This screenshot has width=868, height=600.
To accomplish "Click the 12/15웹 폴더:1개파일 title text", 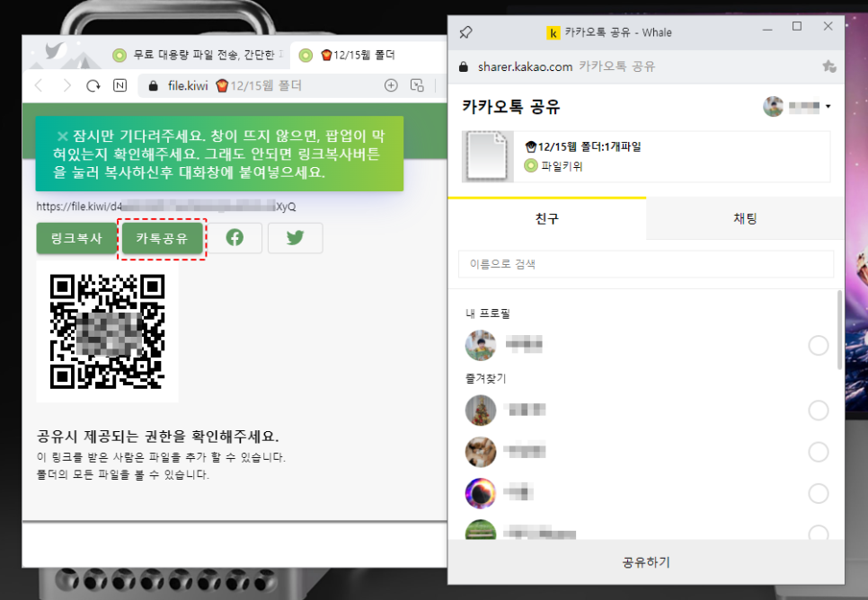I will click(x=583, y=146).
